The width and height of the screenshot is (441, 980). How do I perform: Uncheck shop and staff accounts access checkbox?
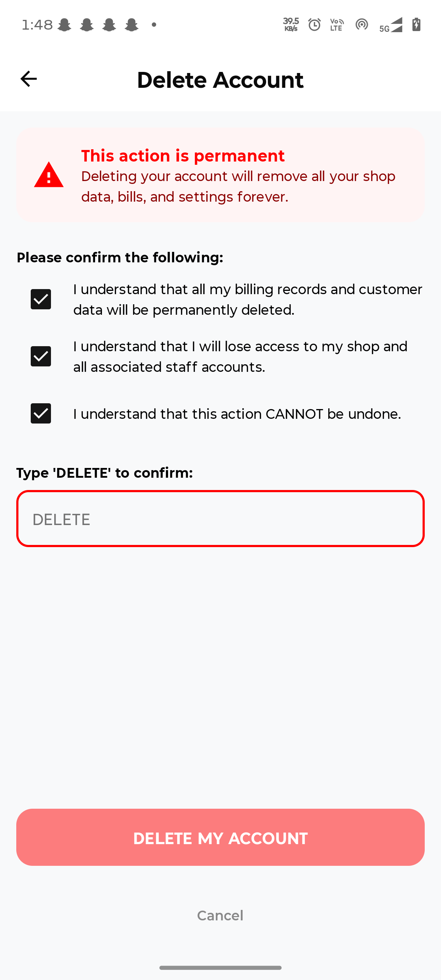40,356
